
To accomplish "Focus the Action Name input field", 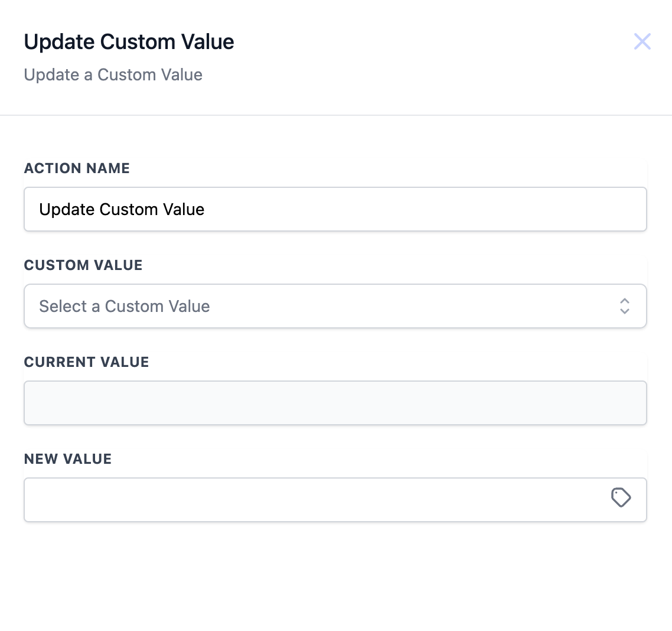I will click(335, 209).
